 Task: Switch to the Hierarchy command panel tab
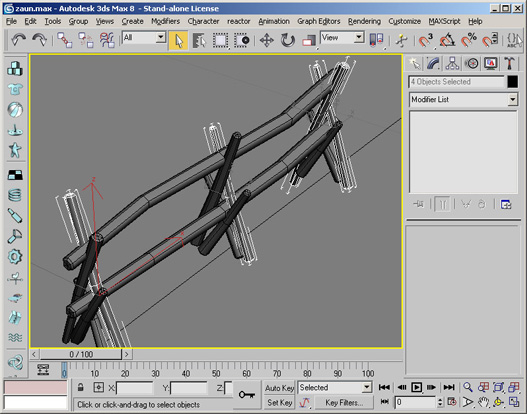pyautogui.click(x=452, y=64)
